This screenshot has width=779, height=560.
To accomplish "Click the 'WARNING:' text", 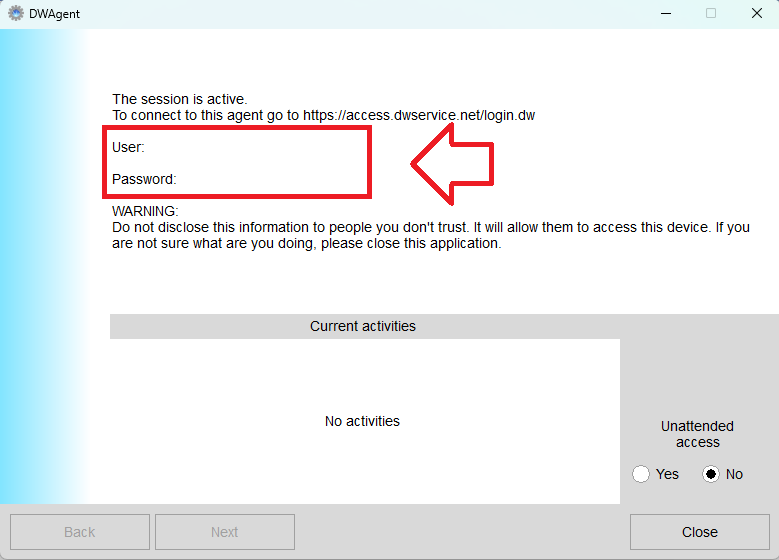I will (x=145, y=211).
